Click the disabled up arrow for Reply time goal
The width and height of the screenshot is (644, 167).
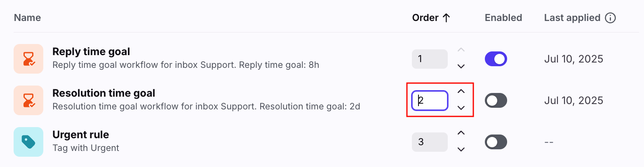click(x=461, y=50)
